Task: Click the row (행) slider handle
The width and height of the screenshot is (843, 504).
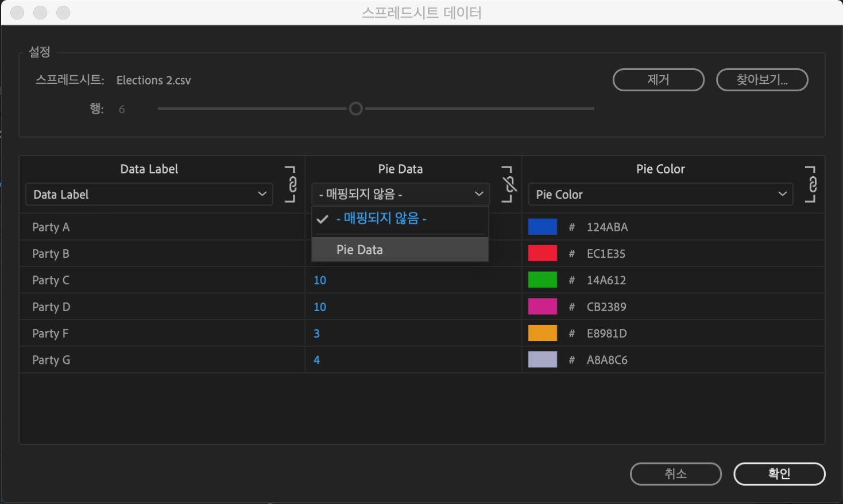Action: [356, 108]
